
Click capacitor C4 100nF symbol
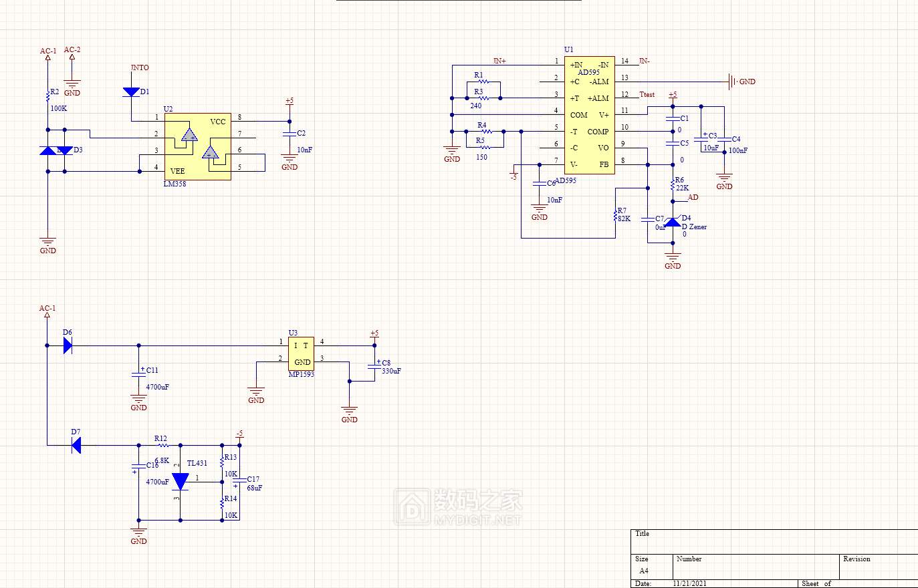(724, 140)
